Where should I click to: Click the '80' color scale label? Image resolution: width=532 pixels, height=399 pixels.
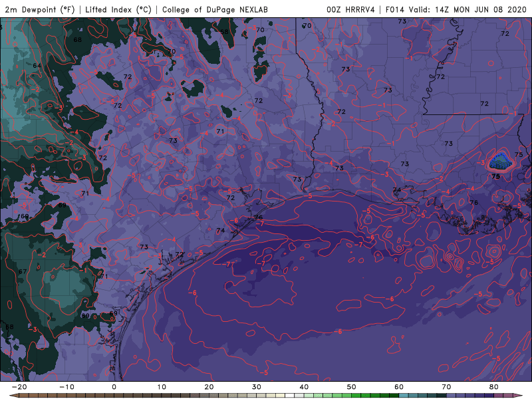point(494,387)
